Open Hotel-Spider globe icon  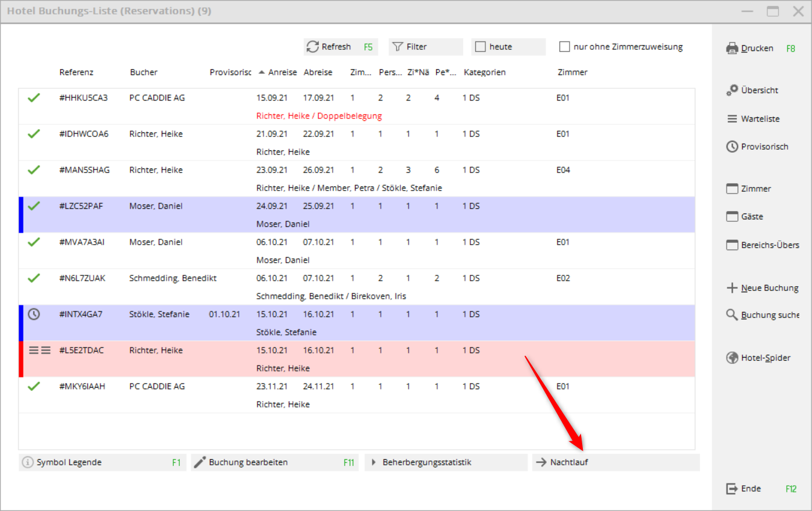coord(732,358)
